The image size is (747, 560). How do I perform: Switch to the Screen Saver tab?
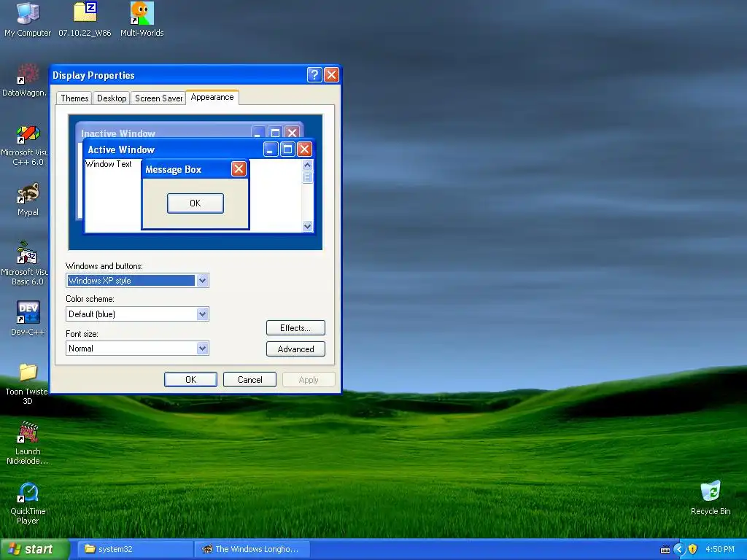tap(158, 98)
